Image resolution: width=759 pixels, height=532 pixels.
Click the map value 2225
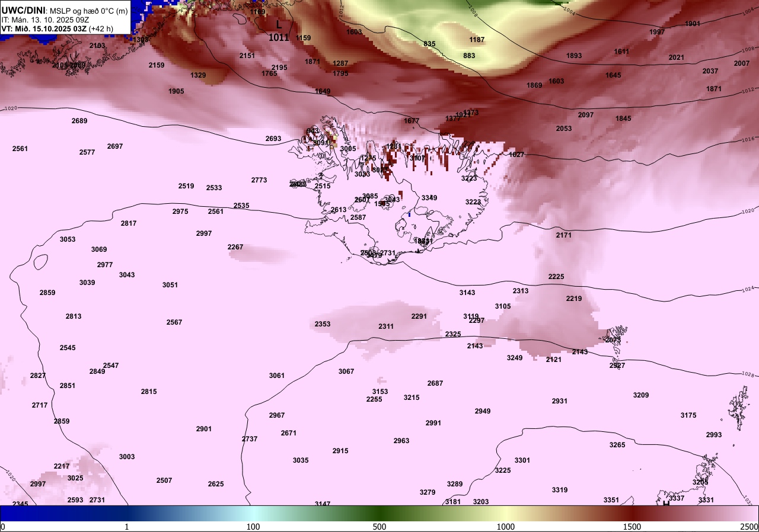point(556,277)
